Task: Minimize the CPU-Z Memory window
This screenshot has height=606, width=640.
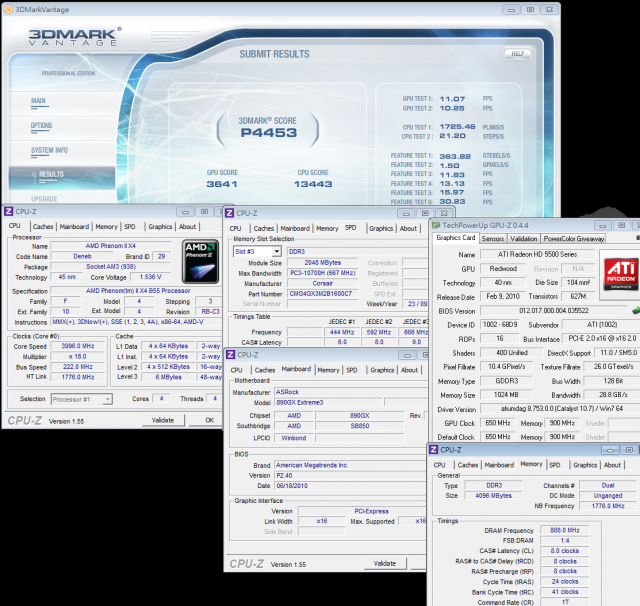Action: pyautogui.click(x=610, y=450)
